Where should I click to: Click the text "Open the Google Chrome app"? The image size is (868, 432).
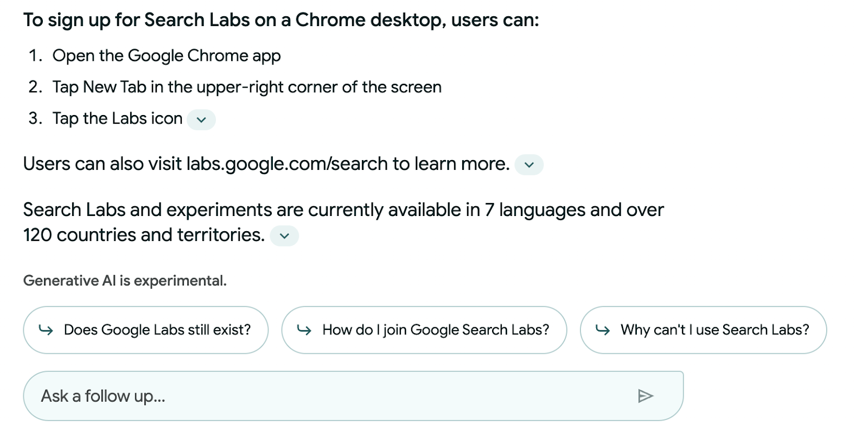(167, 56)
